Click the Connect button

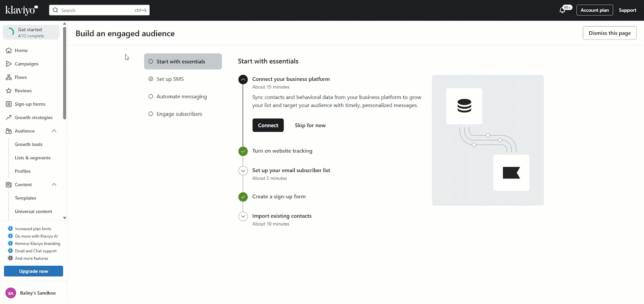pos(268,125)
